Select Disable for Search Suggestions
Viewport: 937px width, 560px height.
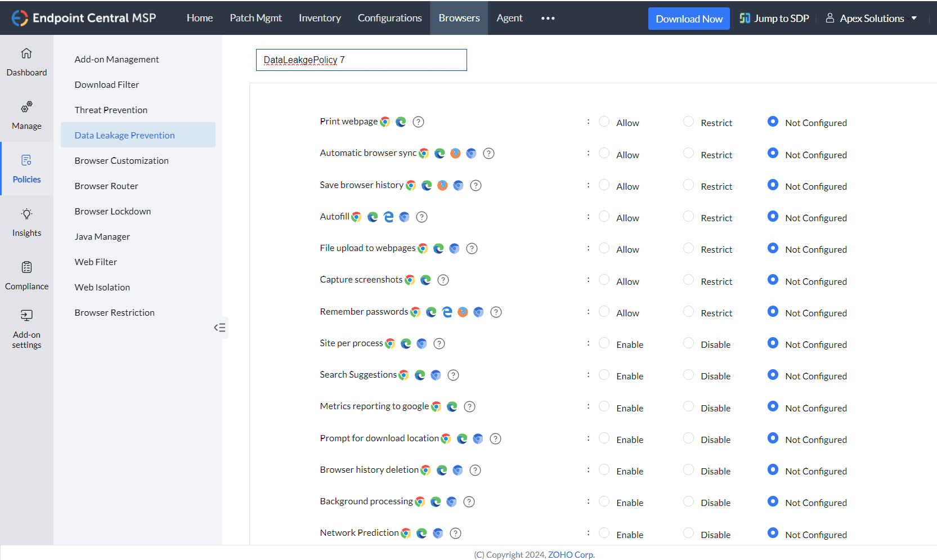[x=688, y=375]
